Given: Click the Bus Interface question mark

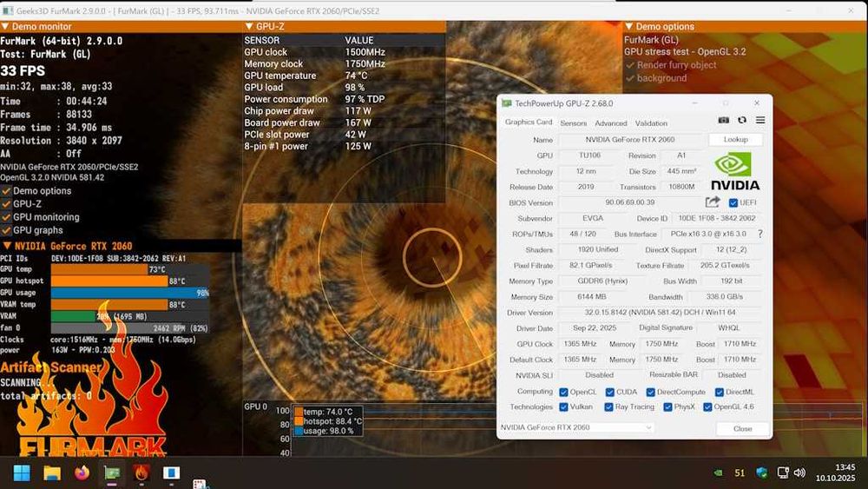Looking at the screenshot, I should (x=760, y=235).
